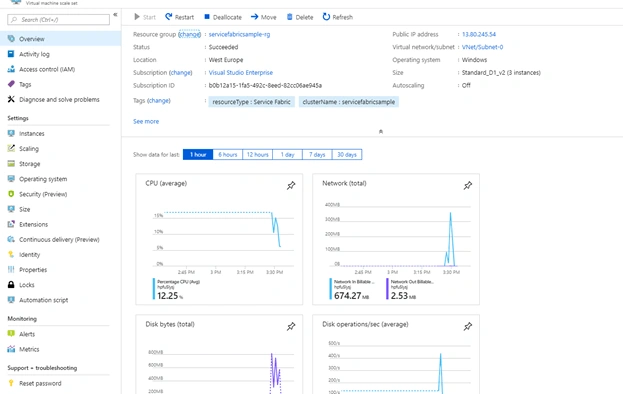Open Identity key icon
The height and width of the screenshot is (394, 623).
click(11, 254)
